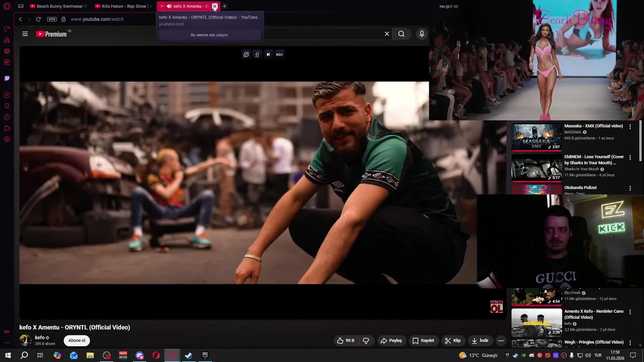This screenshot has width=644, height=362.
Task: Open options menu for Wegh - Pringles
Action: point(630,343)
